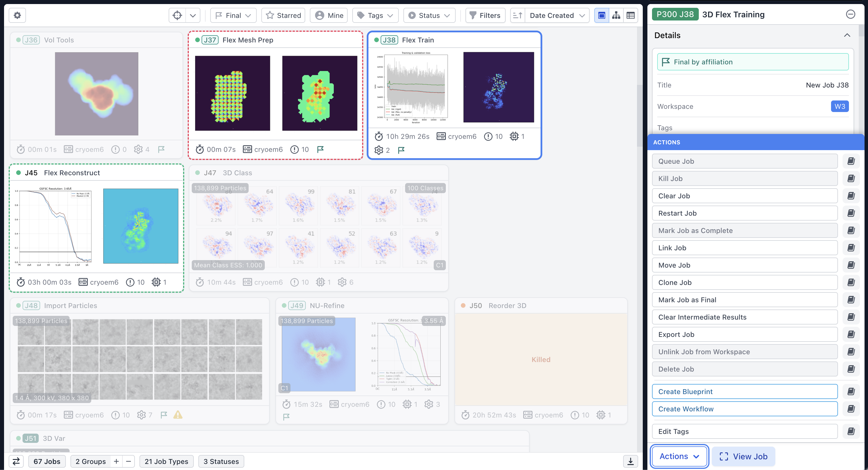Click the Create Blueprint button
This screenshot has height=470, width=868.
coord(745,391)
